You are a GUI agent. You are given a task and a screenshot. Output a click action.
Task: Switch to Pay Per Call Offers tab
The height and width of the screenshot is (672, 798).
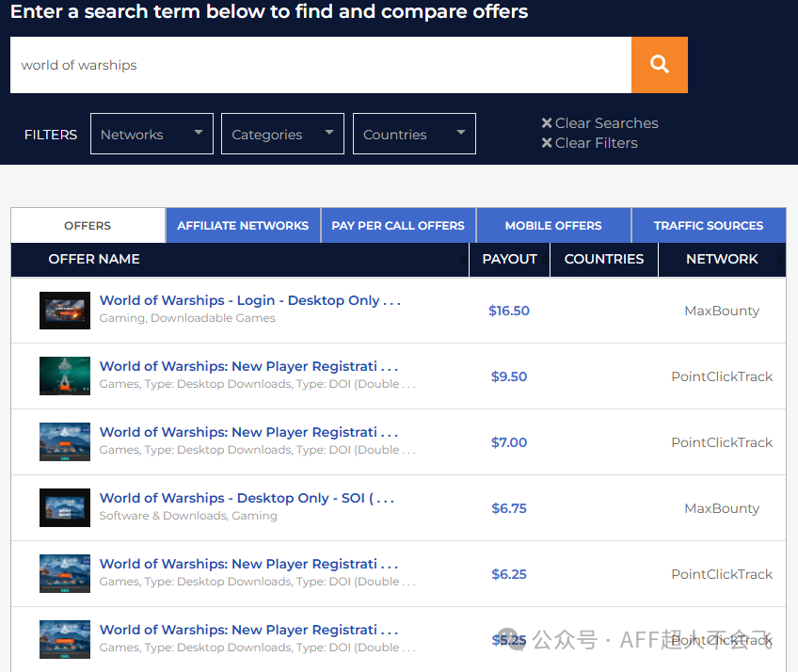point(398,226)
